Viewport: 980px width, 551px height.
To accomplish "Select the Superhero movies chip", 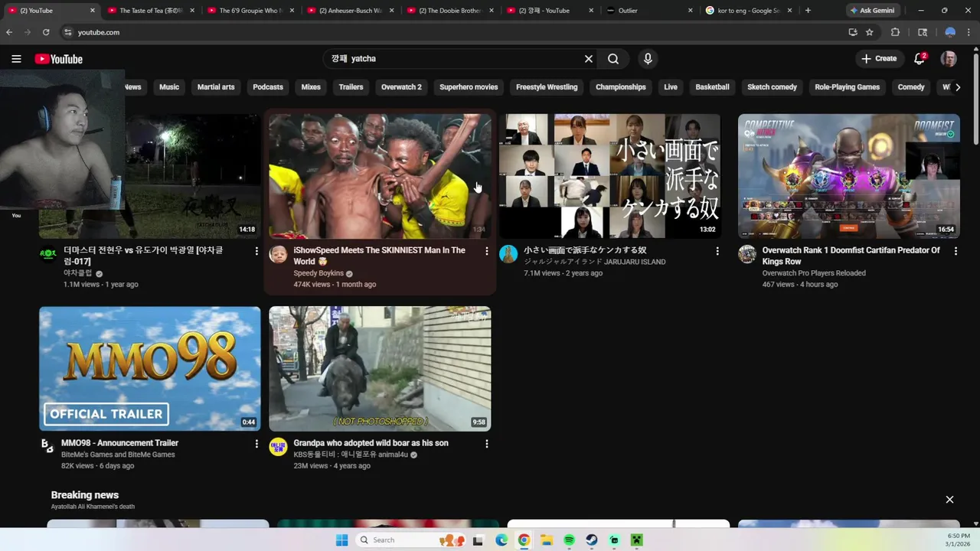I will (x=469, y=87).
